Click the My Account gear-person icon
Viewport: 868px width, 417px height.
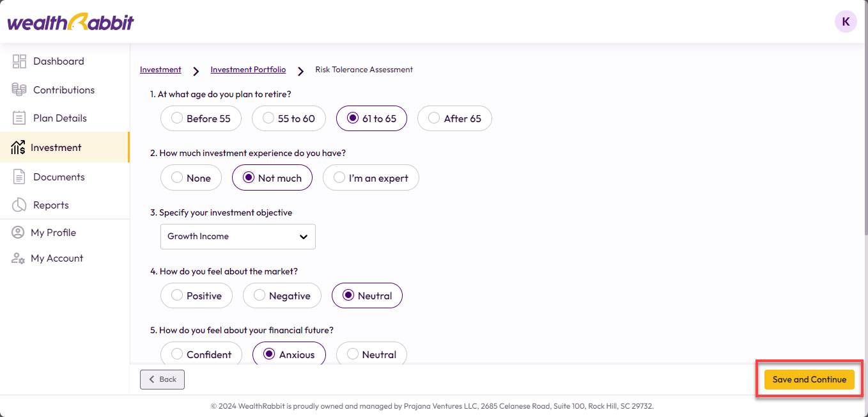coord(18,258)
